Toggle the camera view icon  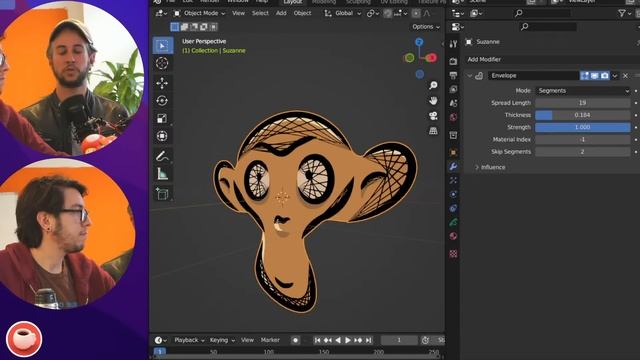pos(433,116)
